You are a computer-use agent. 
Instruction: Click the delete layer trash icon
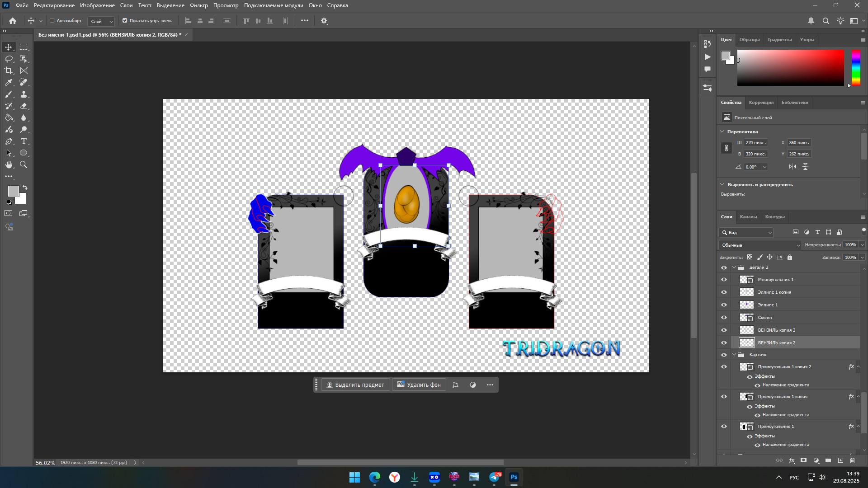pos(852,460)
